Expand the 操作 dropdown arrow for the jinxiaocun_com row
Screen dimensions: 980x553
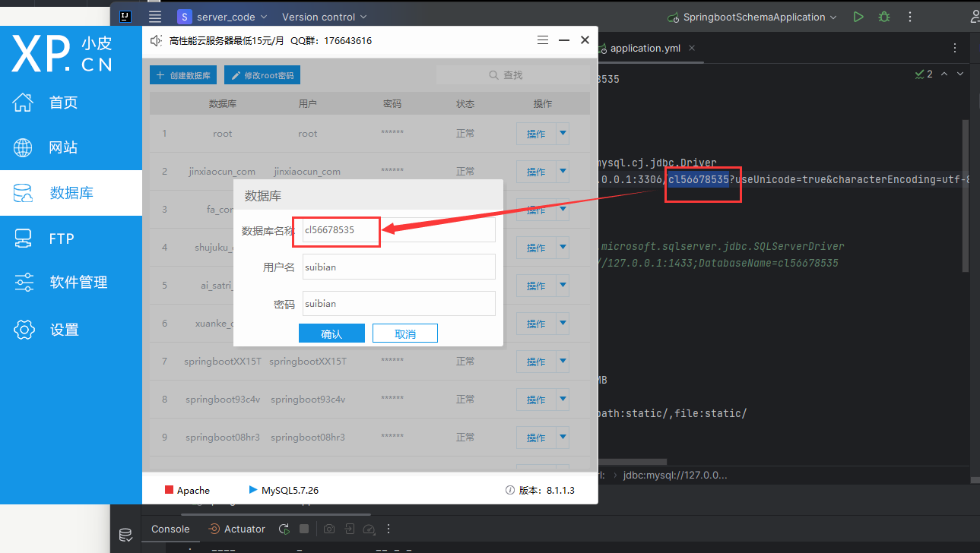[x=563, y=171]
